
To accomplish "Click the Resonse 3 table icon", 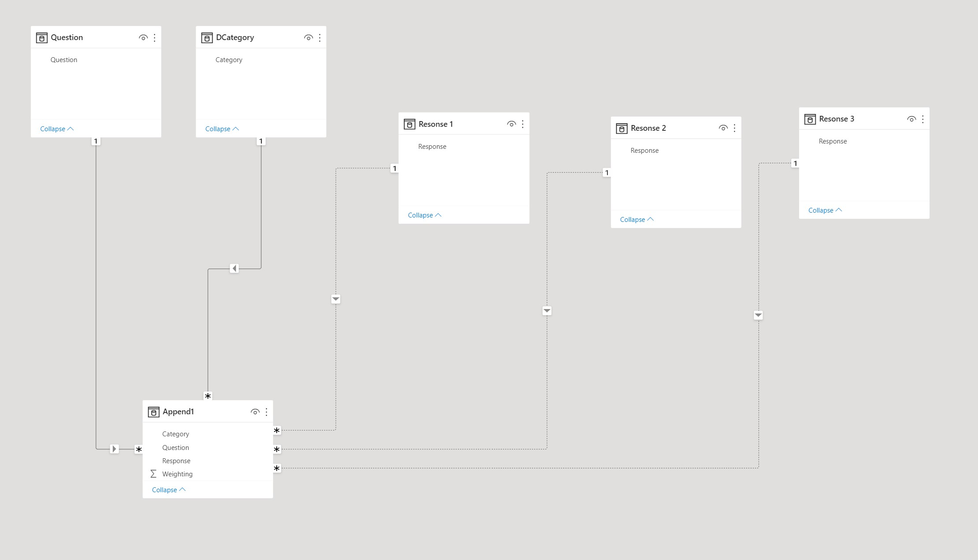I will coord(810,119).
